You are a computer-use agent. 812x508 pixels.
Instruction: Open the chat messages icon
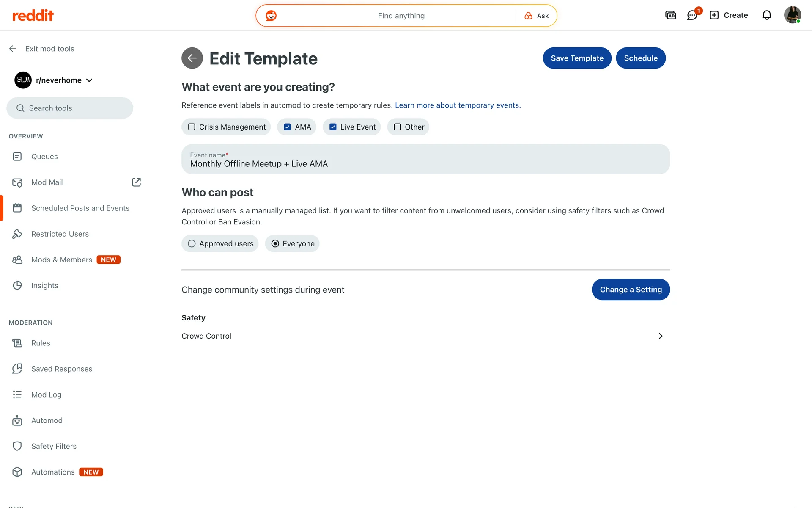[692, 16]
